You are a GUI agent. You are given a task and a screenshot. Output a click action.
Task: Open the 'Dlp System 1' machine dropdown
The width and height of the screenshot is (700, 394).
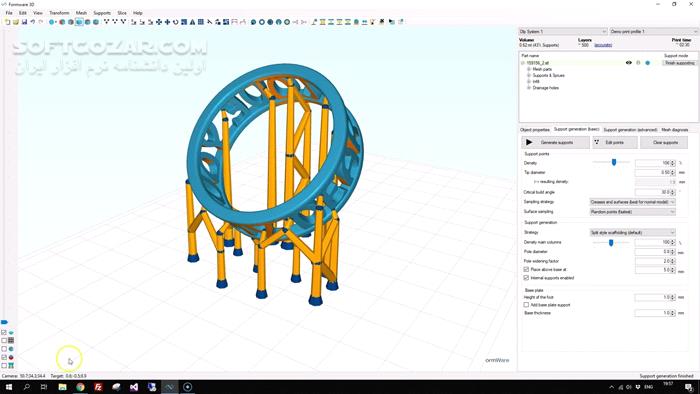tap(562, 32)
